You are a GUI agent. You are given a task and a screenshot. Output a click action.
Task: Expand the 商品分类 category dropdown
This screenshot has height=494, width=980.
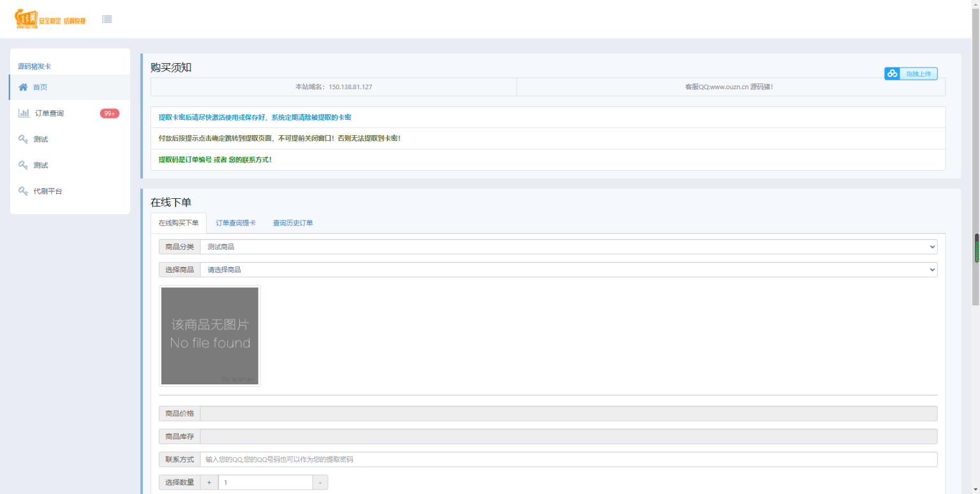tap(568, 247)
